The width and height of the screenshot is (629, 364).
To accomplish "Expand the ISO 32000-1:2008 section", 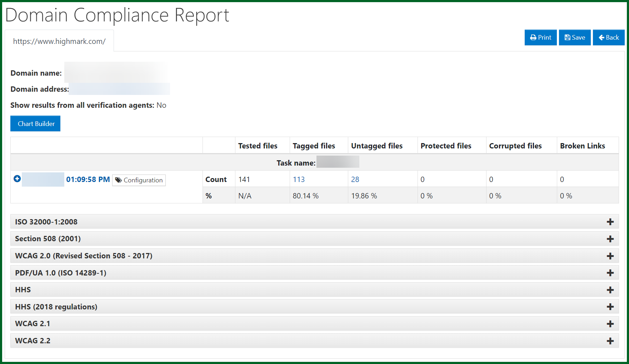I will [x=314, y=222].
